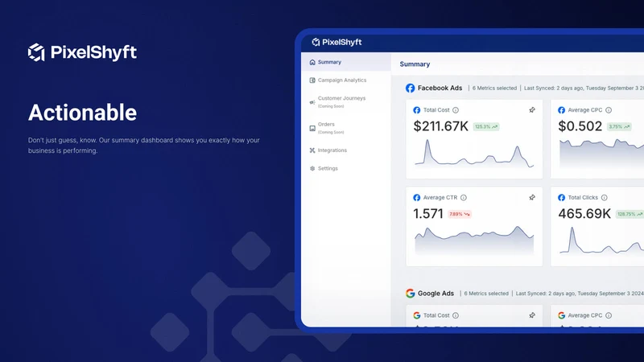Image resolution: width=644 pixels, height=362 pixels.
Task: Click Facebook Ads 6 Metrics selected
Action: coord(494,88)
